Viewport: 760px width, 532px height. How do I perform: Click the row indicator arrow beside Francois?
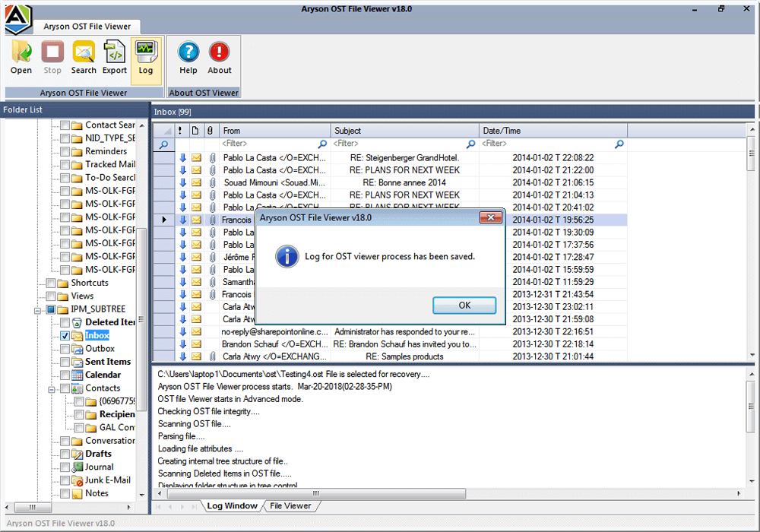pos(164,220)
